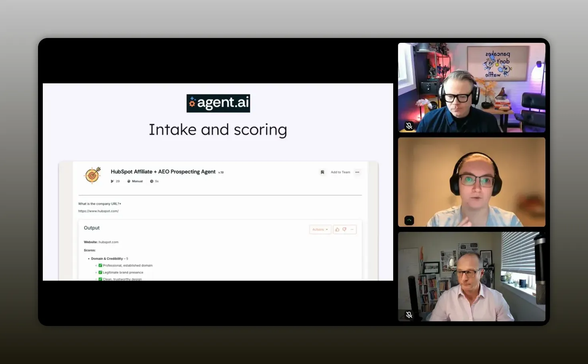This screenshot has width=588, height=364.
Task: Click the green check beside Clean, trustworthy design
Action: click(100, 279)
